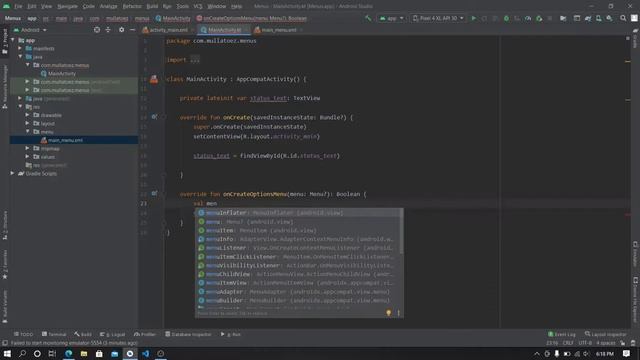Collapse the res folder arrow
This screenshot has height=360, width=640.
[x=20, y=107]
